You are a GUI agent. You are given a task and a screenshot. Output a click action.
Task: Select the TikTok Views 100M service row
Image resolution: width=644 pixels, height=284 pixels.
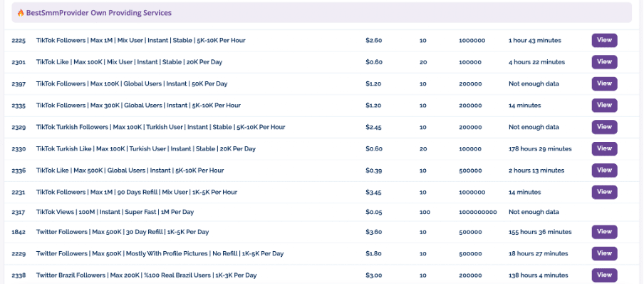[321, 213]
